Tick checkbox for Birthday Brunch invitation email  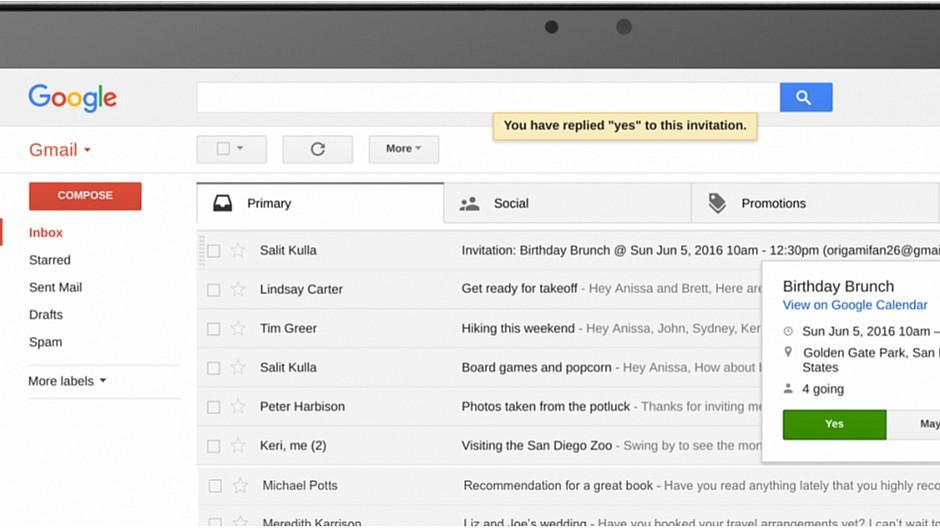coord(213,251)
